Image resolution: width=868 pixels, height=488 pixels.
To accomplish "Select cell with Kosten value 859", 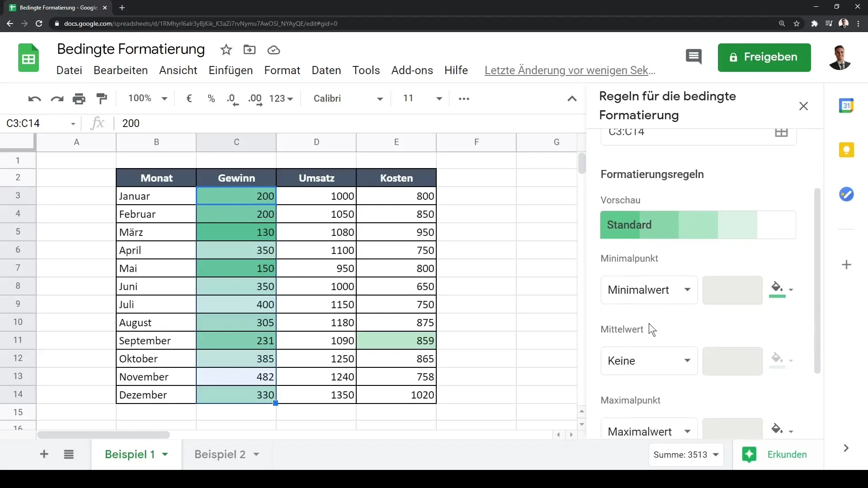I will pyautogui.click(x=396, y=341).
